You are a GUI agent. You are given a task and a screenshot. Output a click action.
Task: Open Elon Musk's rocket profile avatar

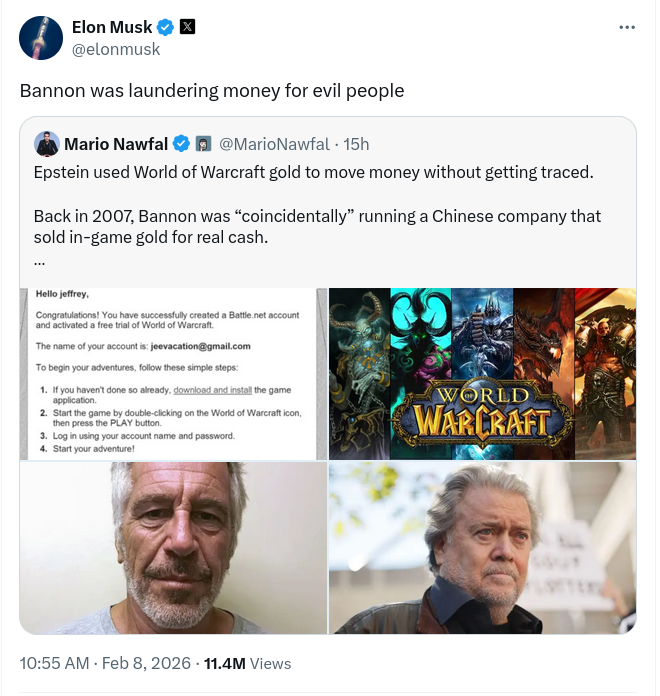tap(41, 38)
